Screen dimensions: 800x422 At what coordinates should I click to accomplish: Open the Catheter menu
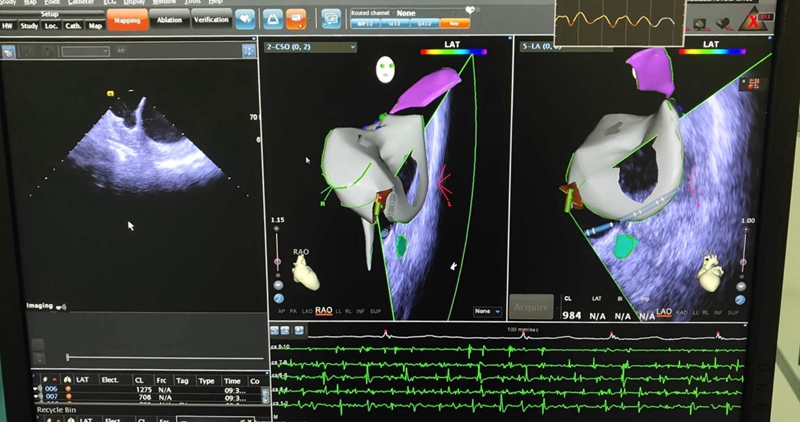[81, 2]
